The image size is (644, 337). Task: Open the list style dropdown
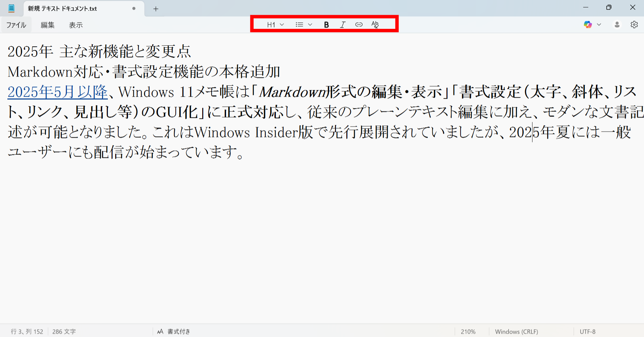(x=310, y=24)
